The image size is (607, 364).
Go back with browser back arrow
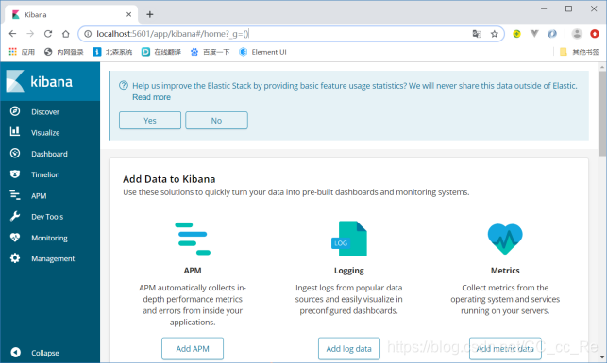coord(12,34)
